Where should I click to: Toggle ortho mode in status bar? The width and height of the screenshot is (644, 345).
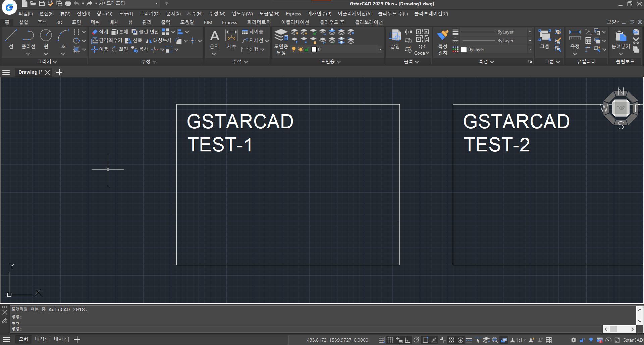coord(407,340)
